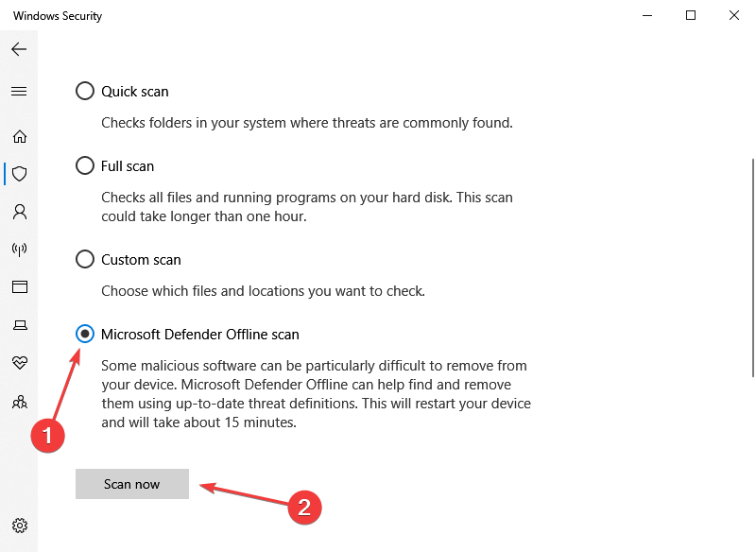Go to the Home icon in sidebar
Screen dimensions: 756x552
click(19, 136)
